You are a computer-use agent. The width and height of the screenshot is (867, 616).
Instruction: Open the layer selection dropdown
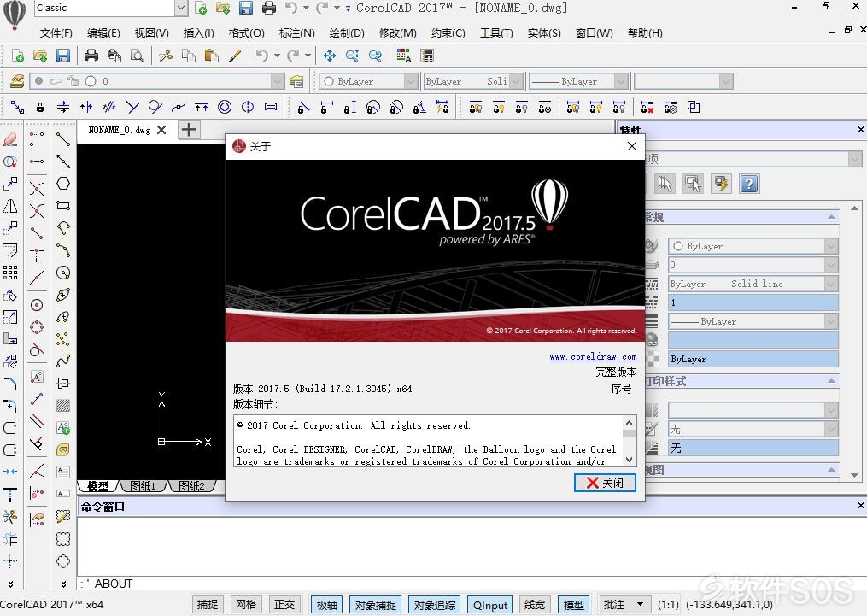[277, 81]
